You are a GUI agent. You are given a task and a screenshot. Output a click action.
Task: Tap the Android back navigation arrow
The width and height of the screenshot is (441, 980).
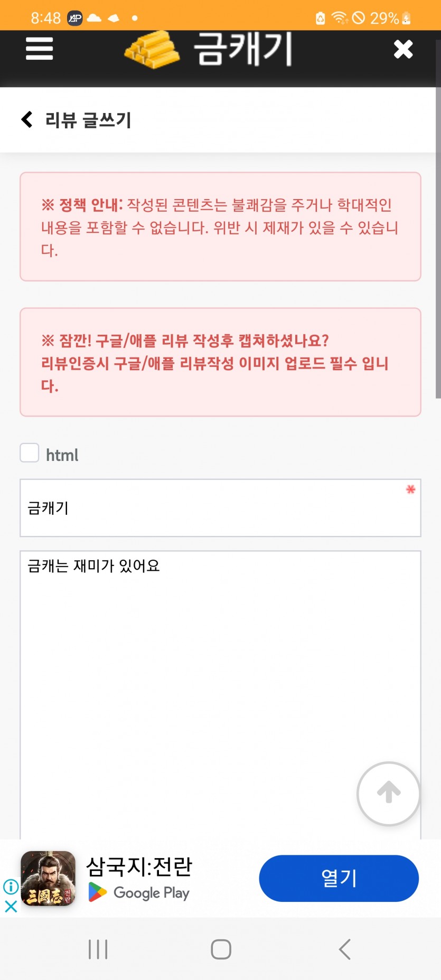coord(344,949)
